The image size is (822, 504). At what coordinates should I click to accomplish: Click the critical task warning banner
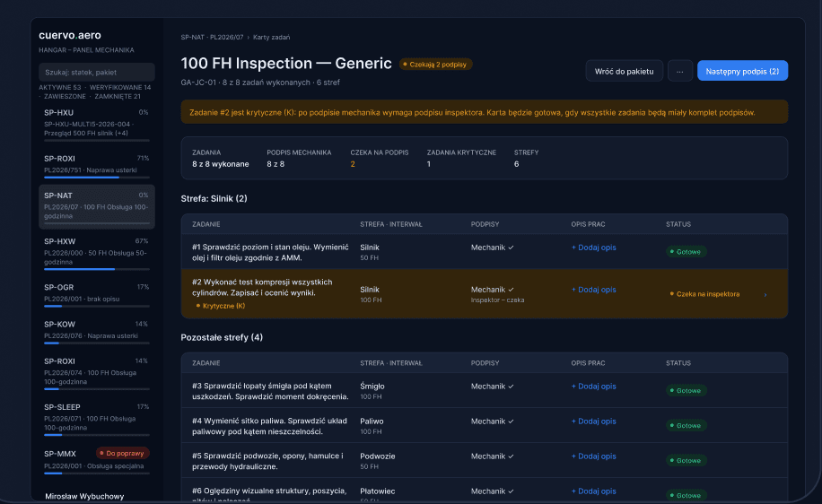pos(484,112)
